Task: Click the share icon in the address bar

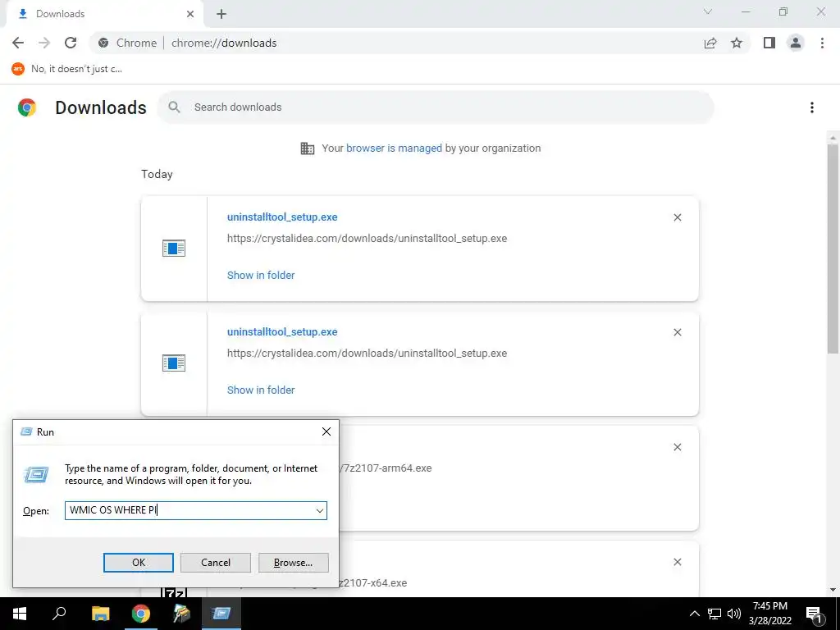Action: (710, 43)
